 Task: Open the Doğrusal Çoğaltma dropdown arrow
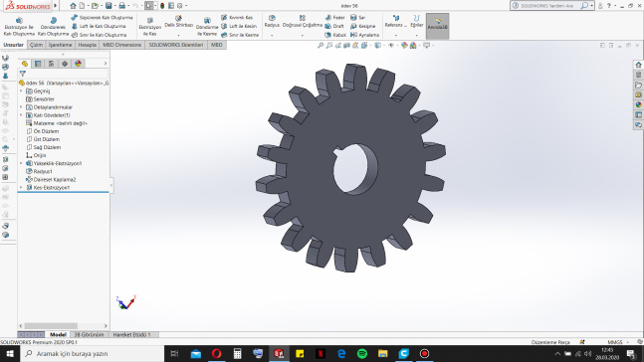tap(303, 35)
